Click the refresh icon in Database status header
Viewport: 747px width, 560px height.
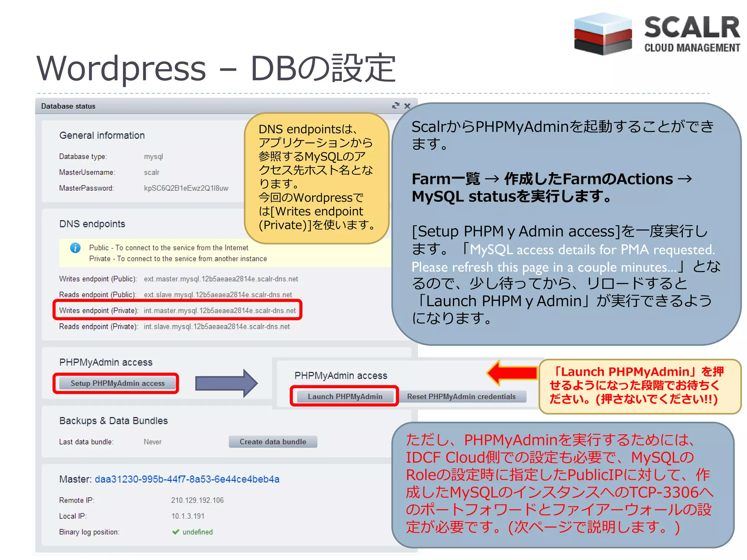click(x=396, y=106)
